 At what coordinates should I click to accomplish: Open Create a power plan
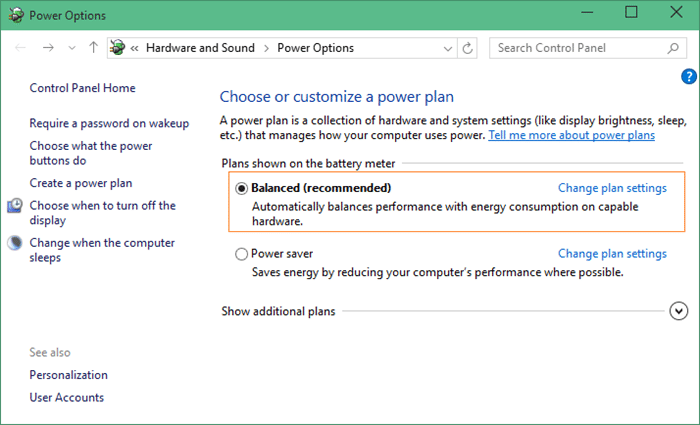point(81,183)
